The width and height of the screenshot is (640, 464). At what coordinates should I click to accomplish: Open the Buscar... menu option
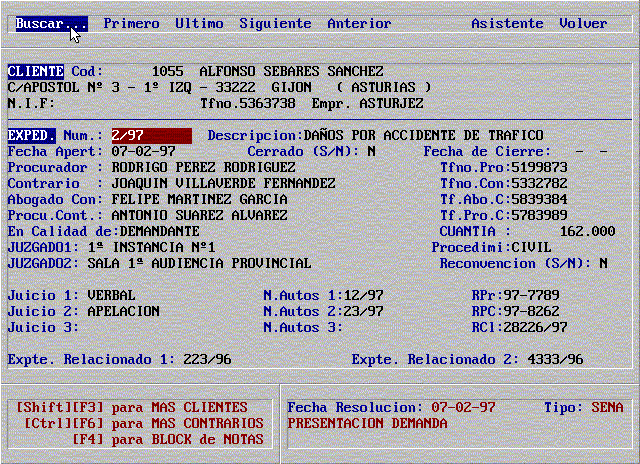(x=51, y=24)
